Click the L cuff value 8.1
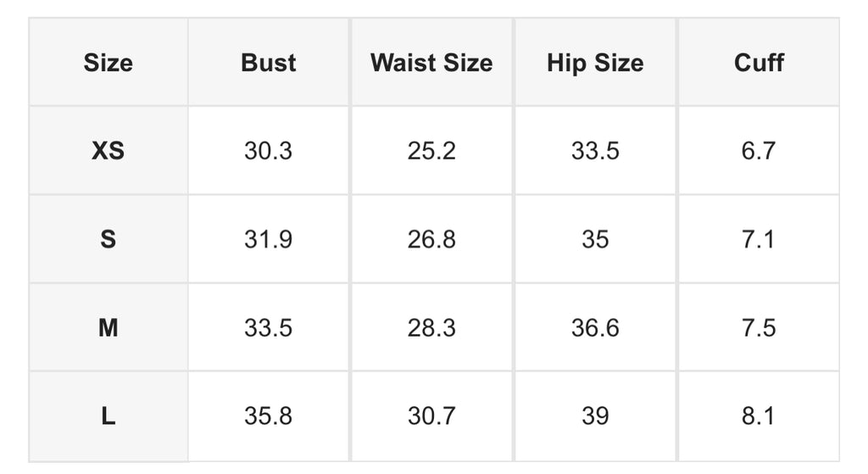 click(x=759, y=415)
